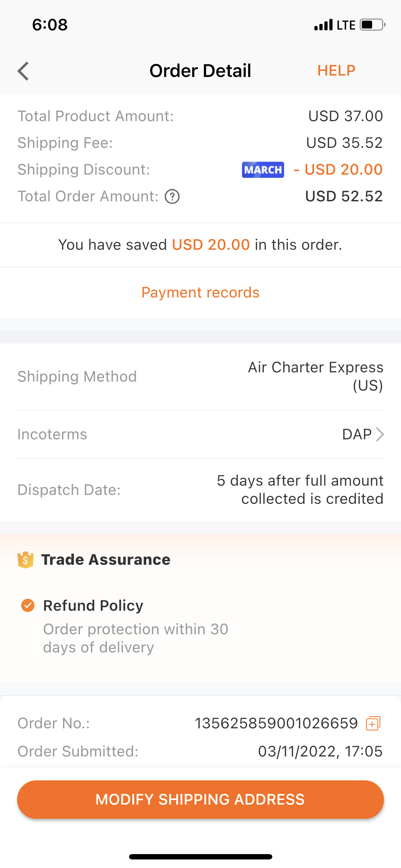The height and width of the screenshot is (868, 401).
Task: Copy the order number using the copy icon
Action: [373, 723]
